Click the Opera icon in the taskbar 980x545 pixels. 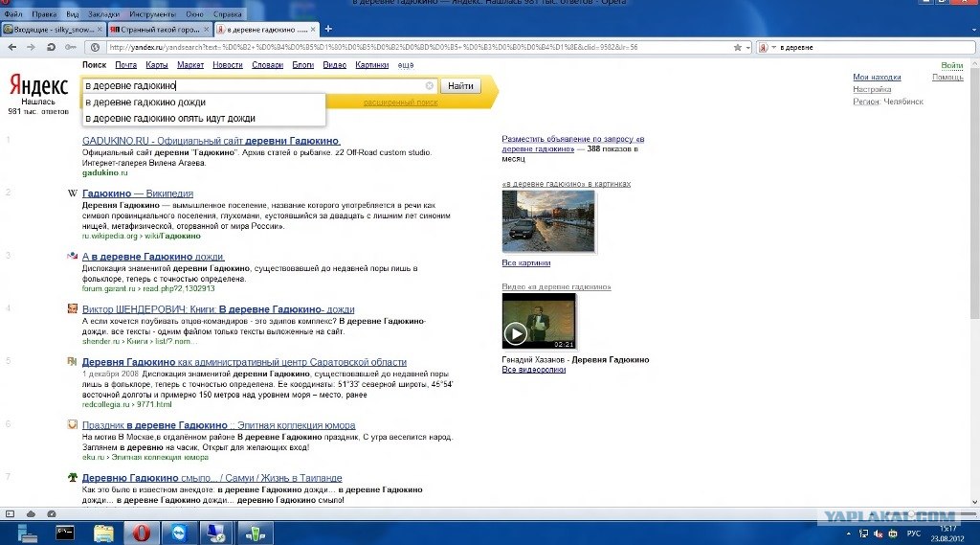[x=141, y=533]
